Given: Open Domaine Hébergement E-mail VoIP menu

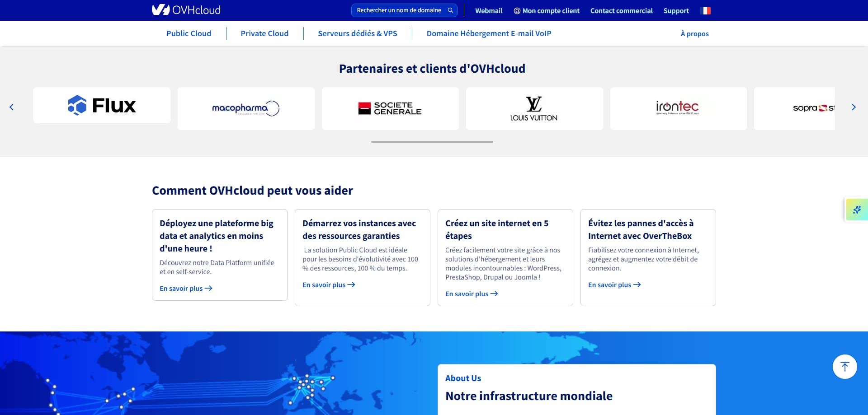Looking at the screenshot, I should (x=489, y=33).
